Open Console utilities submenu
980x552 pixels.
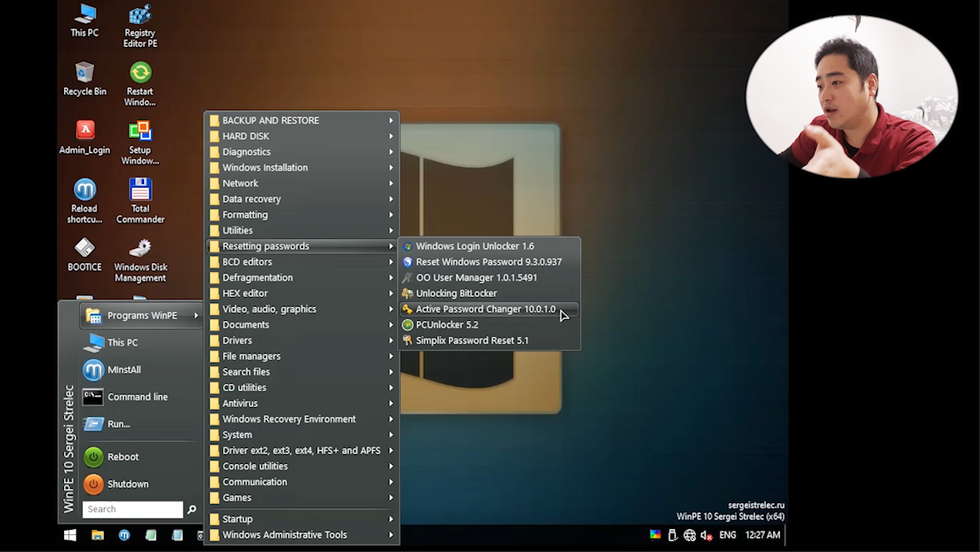[x=302, y=467]
